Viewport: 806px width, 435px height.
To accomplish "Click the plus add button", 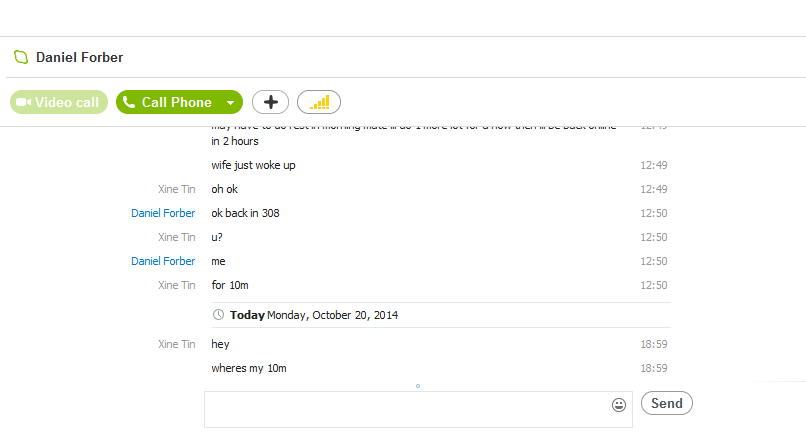I will pos(270,102).
